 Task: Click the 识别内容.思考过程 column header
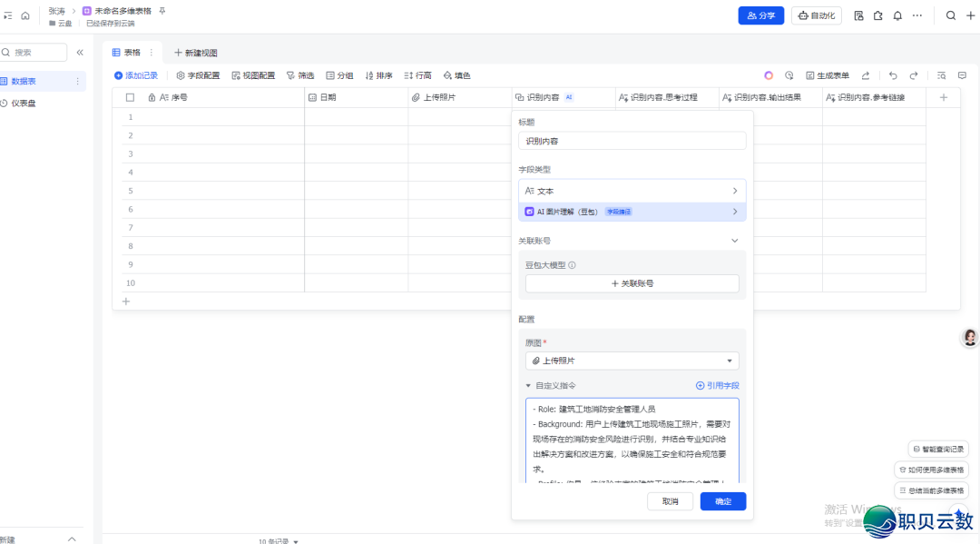667,97
